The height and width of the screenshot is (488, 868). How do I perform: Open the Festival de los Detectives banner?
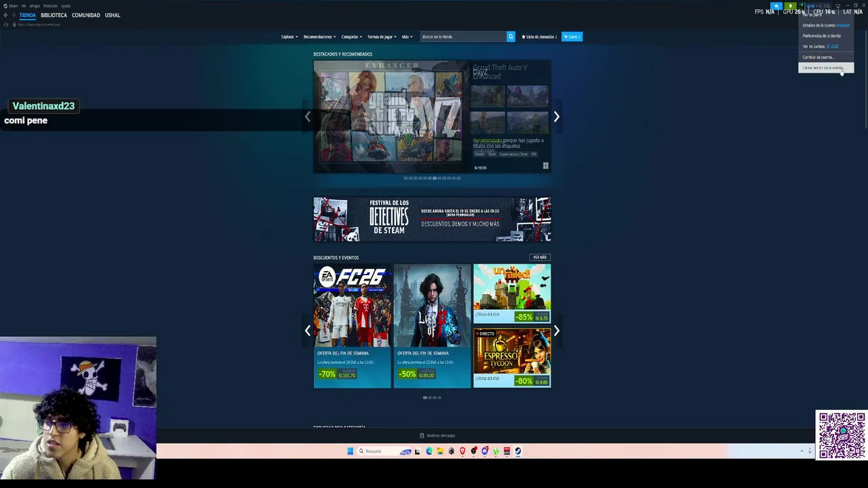coord(432,220)
